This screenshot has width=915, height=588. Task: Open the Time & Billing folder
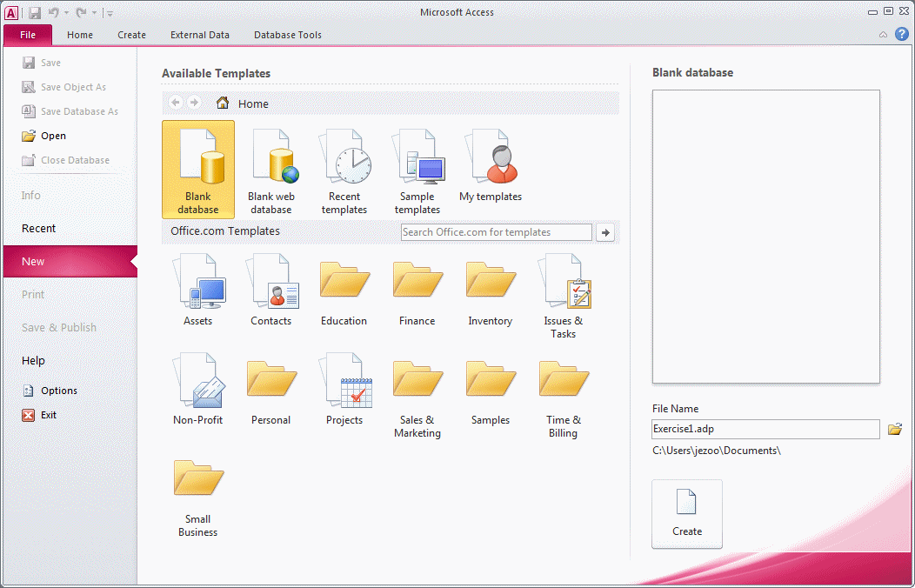pyautogui.click(x=563, y=398)
